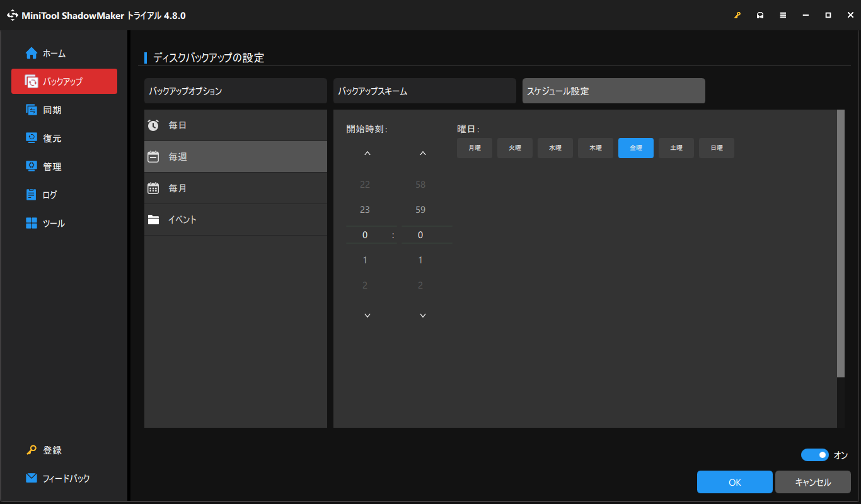This screenshot has height=504, width=861.
Task: Select 毎月 schedule type
Action: 236,188
